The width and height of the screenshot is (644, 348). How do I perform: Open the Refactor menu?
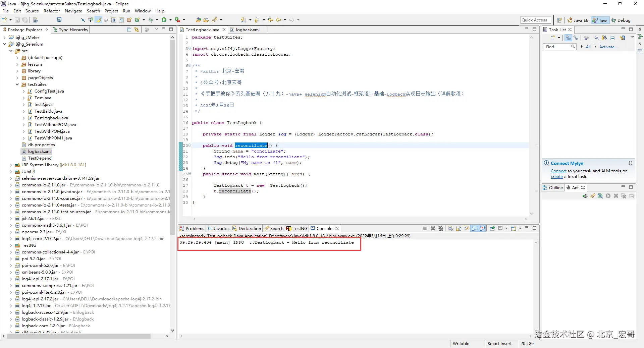click(x=52, y=11)
